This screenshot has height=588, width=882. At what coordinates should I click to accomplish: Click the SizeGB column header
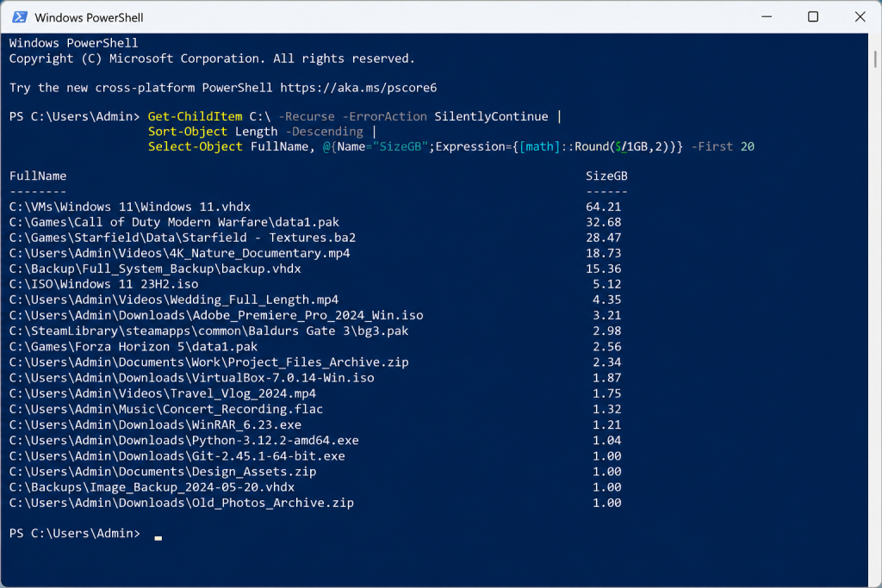click(606, 176)
